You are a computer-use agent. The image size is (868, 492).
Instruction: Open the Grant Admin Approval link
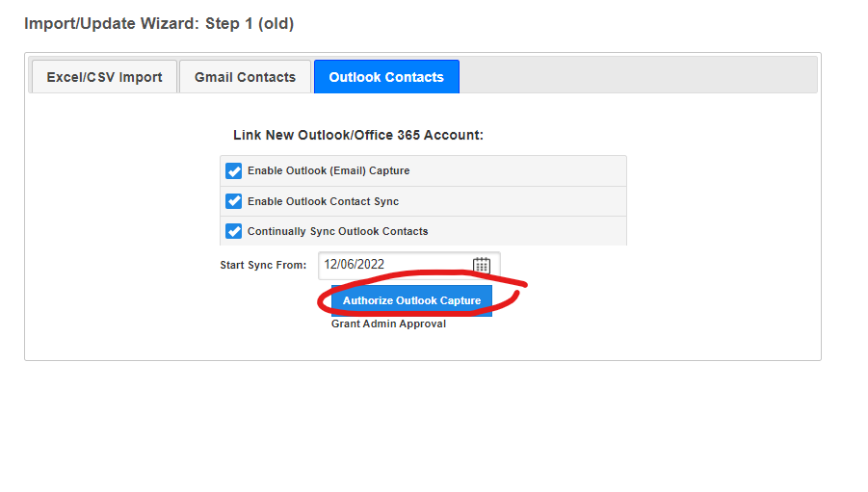coord(388,324)
